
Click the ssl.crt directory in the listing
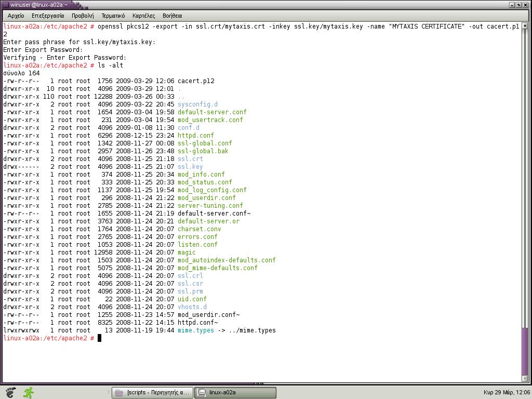[x=190, y=159]
